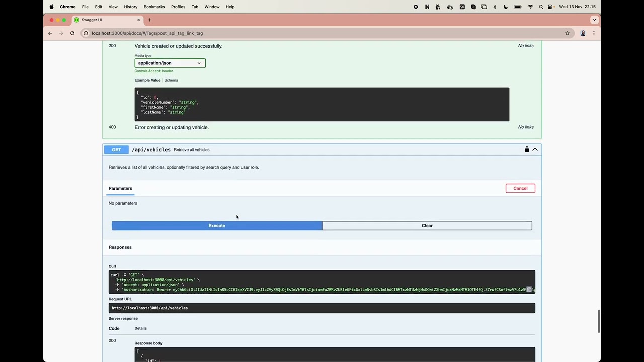The height and width of the screenshot is (362, 644).
Task: Open the View menu
Action: click(113, 7)
